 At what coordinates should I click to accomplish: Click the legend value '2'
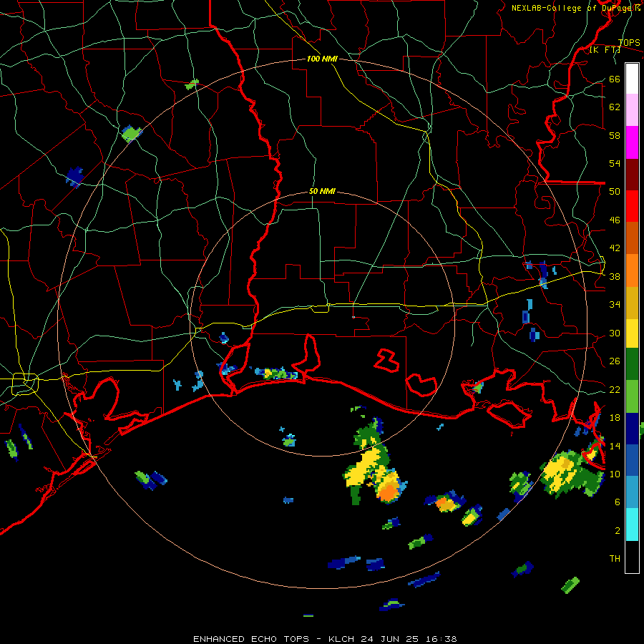618,531
